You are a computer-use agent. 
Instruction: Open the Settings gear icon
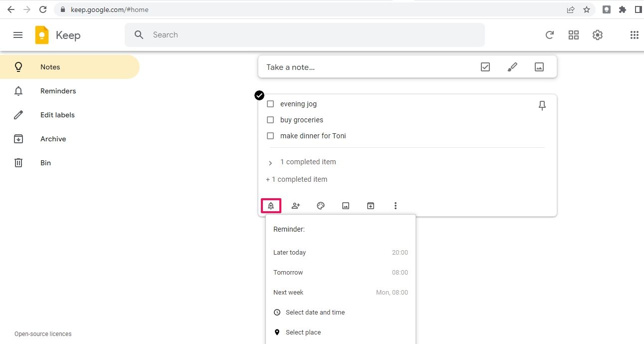coord(598,35)
